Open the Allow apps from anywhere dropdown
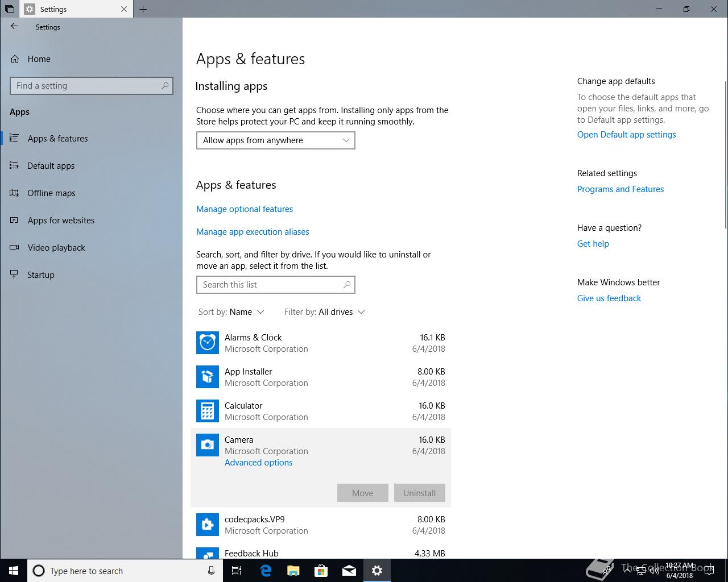Image resolution: width=728 pixels, height=582 pixels. pos(276,140)
